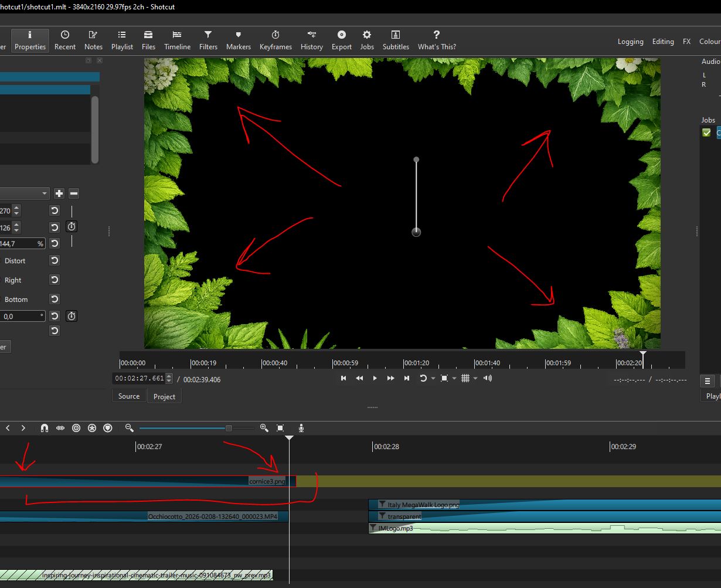Show the Subtitles panel
The height and width of the screenshot is (588, 721).
396,40
